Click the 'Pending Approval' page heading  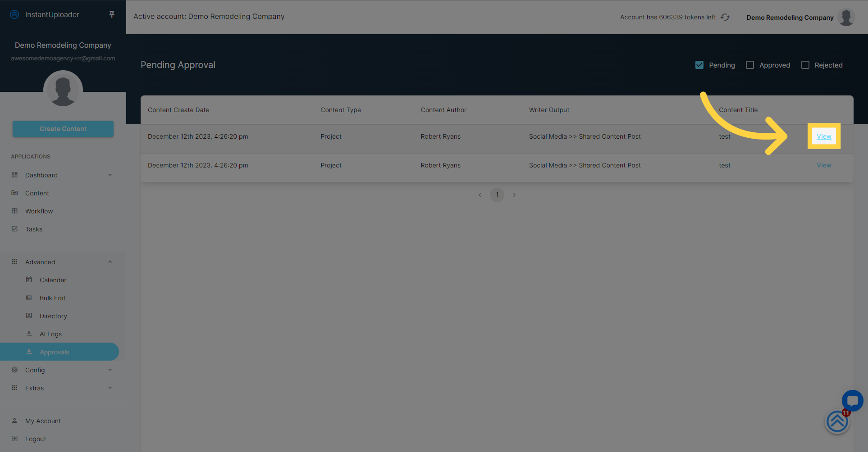[x=178, y=65]
